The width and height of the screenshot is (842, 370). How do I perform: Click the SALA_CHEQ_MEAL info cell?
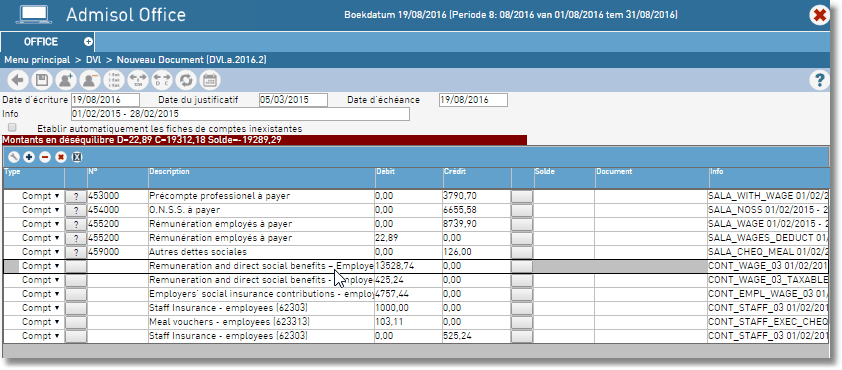[x=768, y=252]
